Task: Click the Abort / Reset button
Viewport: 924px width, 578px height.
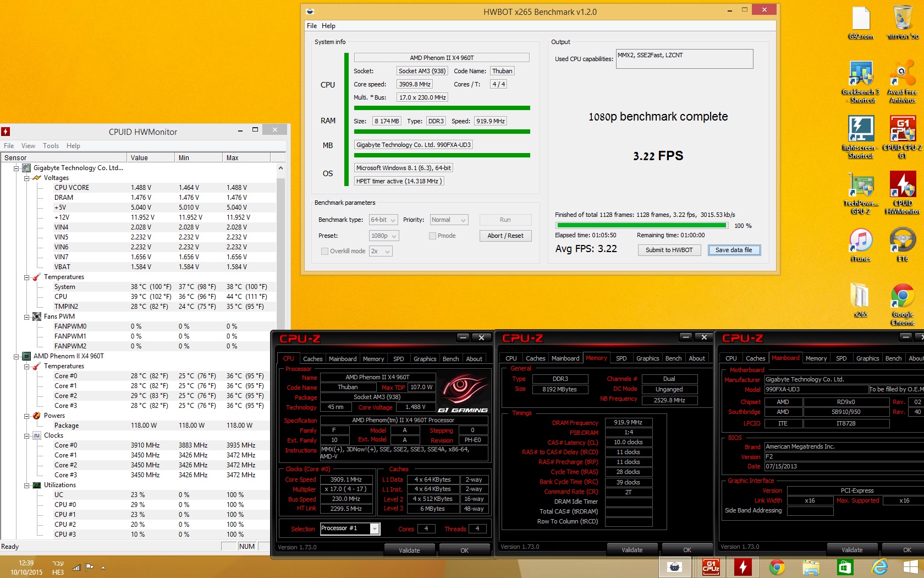Action: tap(505, 236)
